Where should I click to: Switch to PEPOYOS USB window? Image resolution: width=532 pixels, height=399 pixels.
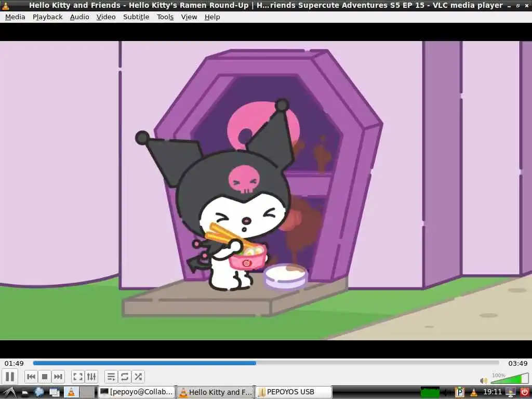[x=294, y=392]
